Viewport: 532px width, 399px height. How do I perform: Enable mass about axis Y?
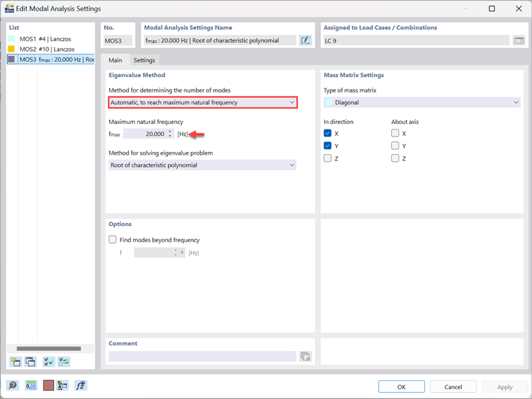[x=395, y=146]
